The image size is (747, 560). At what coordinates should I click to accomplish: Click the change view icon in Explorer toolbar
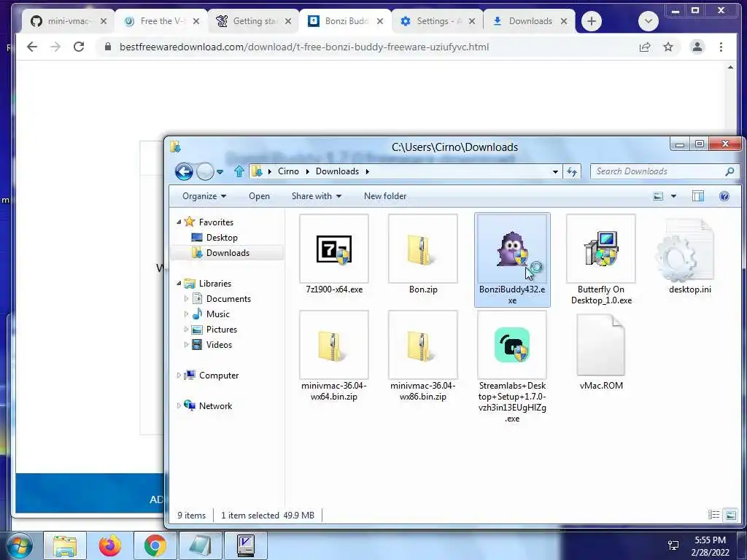pos(658,196)
